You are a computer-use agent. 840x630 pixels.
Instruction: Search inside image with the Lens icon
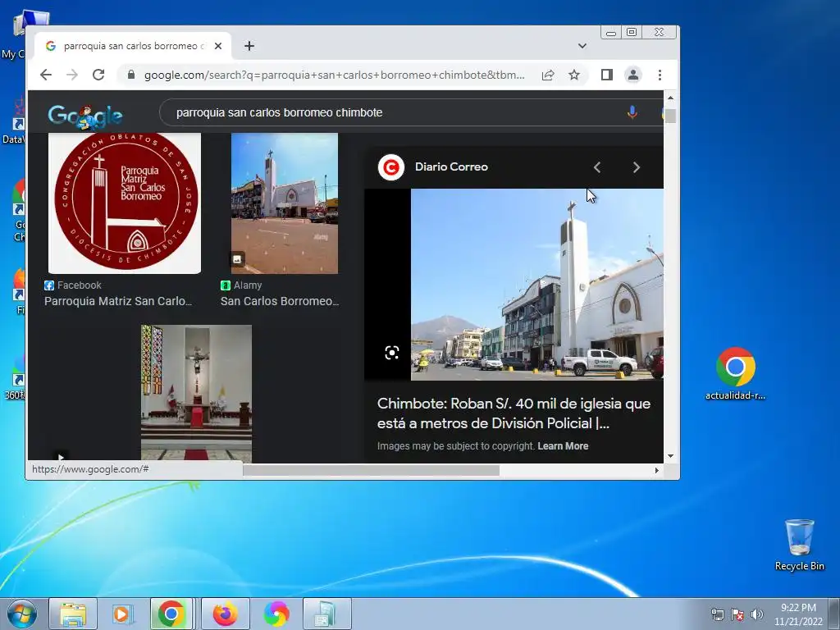(x=391, y=353)
